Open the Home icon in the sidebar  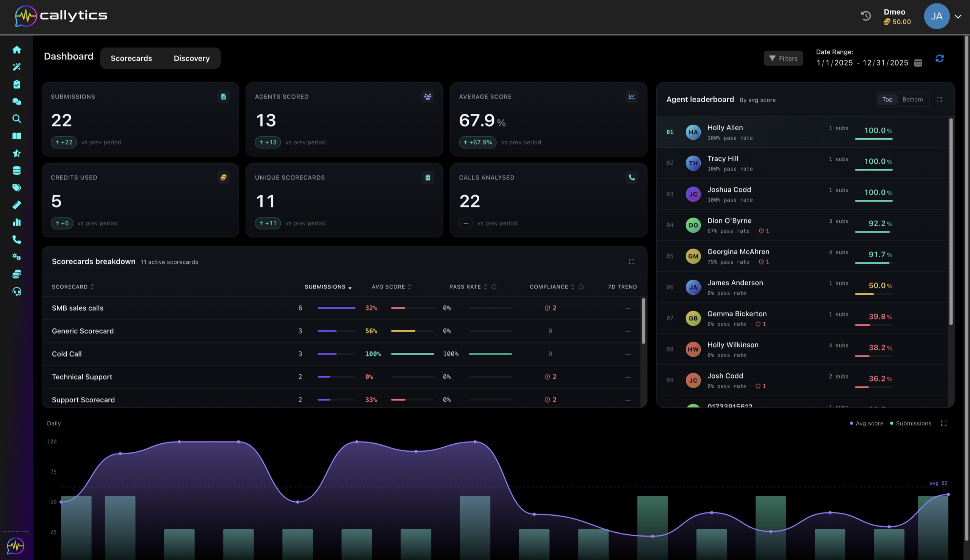coord(17,50)
